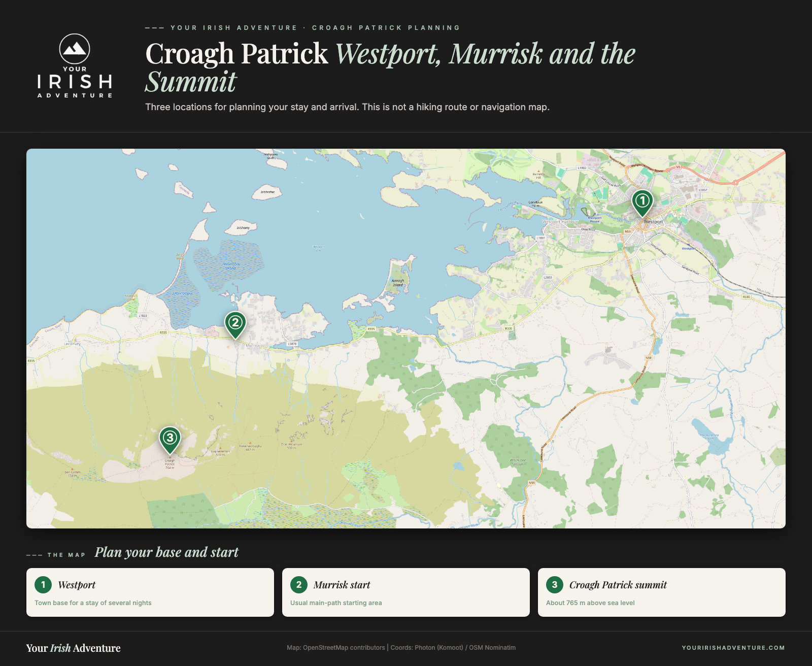Click 'About 765 m above sea level' text
812x666 pixels.
[x=590, y=603]
